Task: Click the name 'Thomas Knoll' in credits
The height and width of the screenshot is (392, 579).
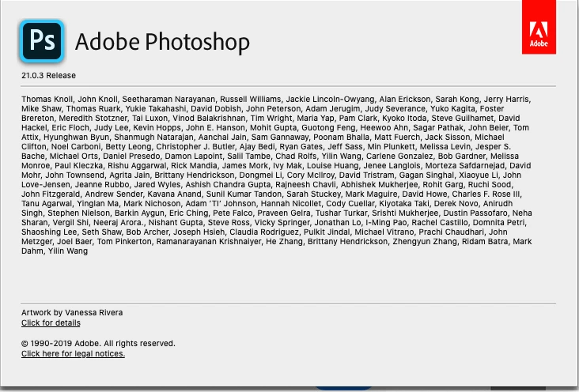Action: click(x=47, y=100)
